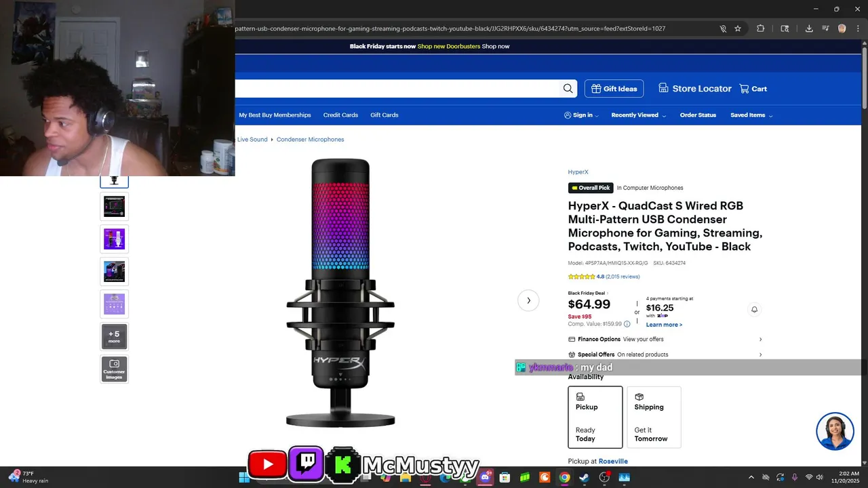Screen dimensions: 868x488
Task: Click the Roseville store link
Action: (x=613, y=462)
